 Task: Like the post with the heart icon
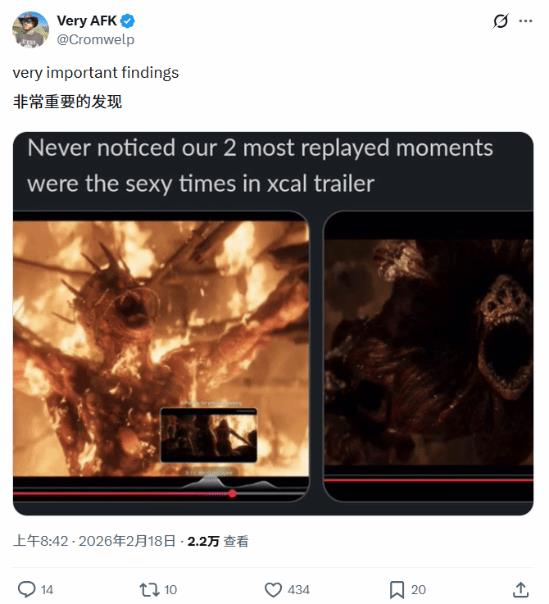pos(273,590)
